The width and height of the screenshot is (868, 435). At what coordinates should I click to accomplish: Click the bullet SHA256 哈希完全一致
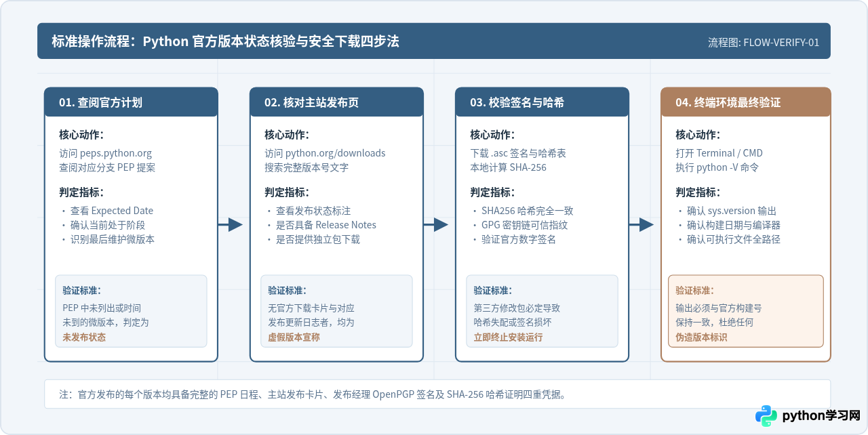coord(528,211)
